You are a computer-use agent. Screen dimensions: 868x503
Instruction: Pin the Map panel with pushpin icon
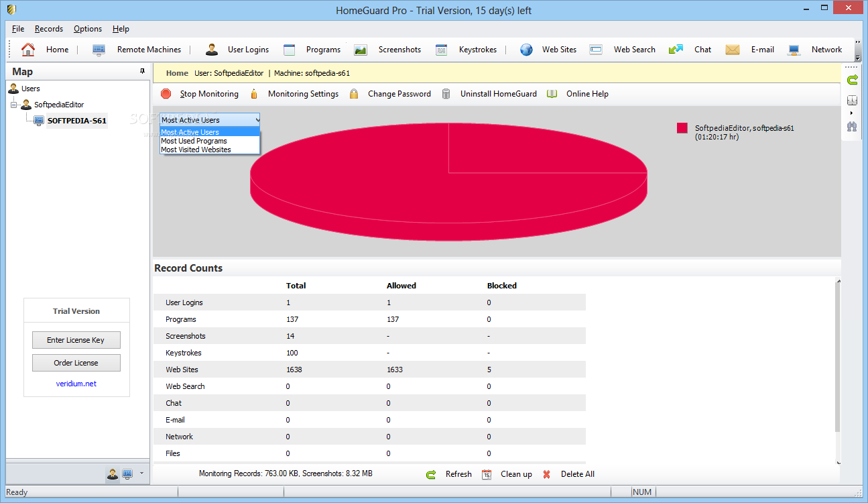(x=142, y=71)
